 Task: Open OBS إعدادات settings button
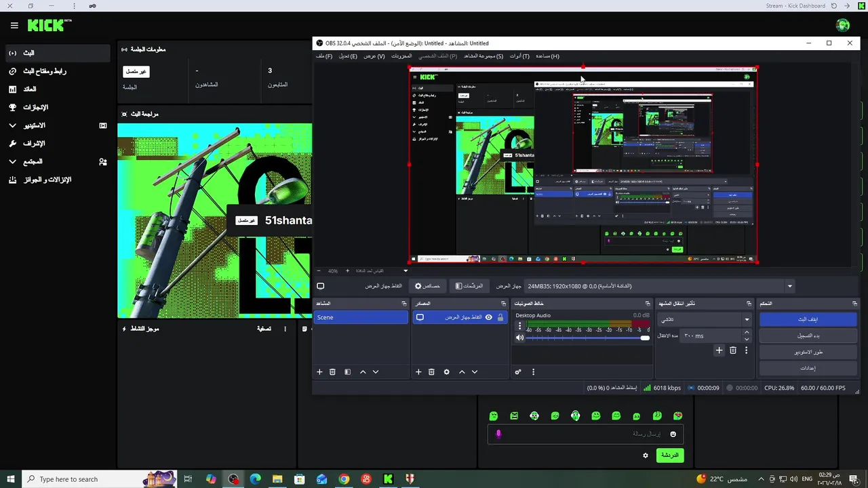coord(807,368)
